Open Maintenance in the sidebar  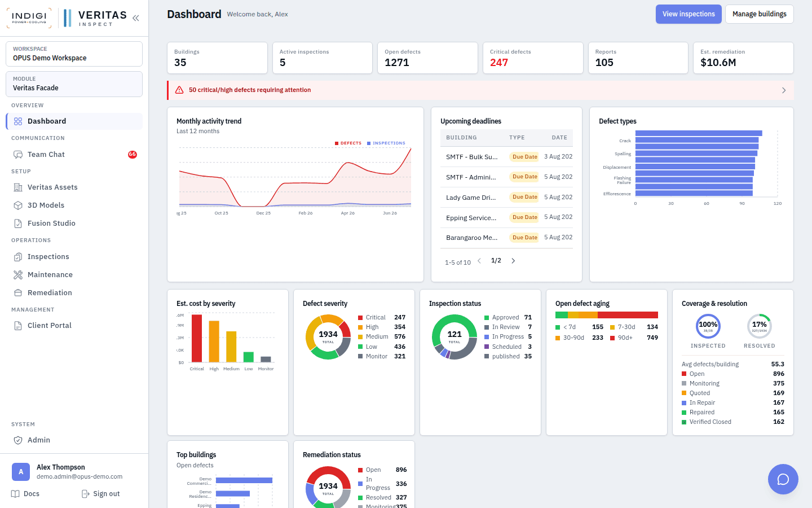[x=74, y=275]
